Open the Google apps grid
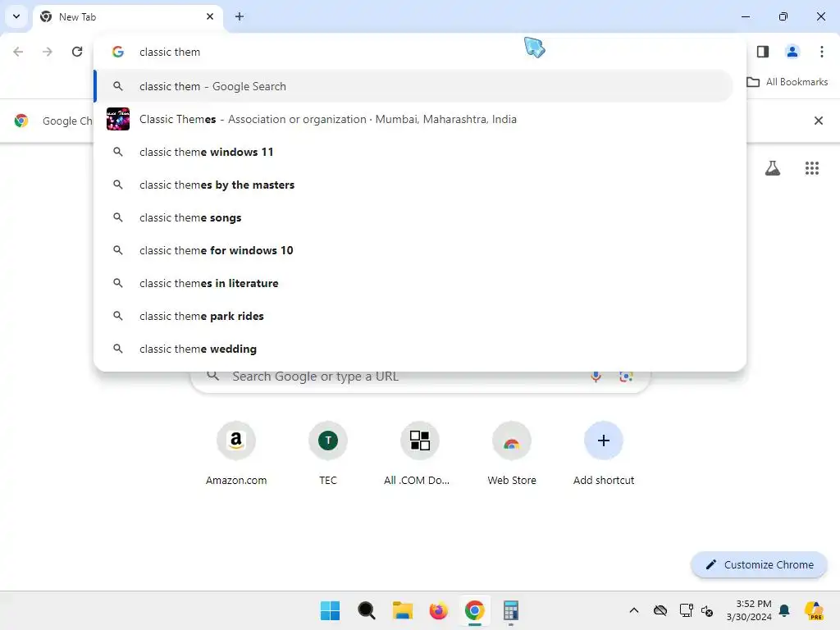Image resolution: width=840 pixels, height=630 pixels. coord(812,168)
